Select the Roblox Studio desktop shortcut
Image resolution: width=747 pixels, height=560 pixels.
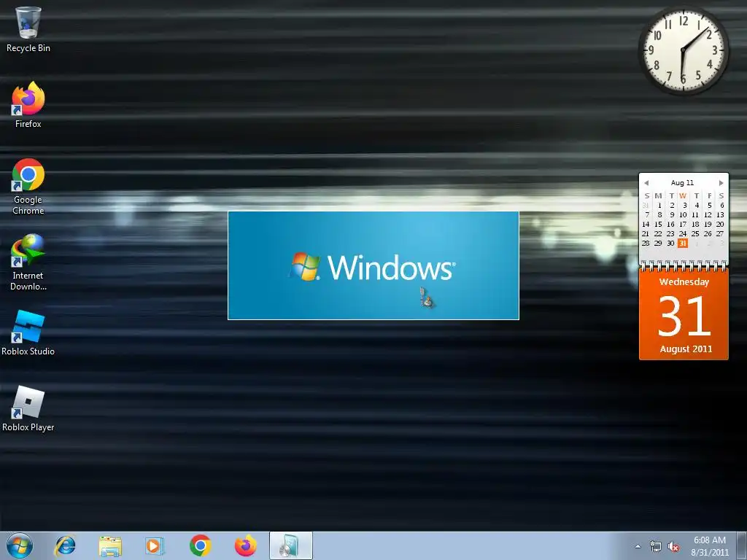(28, 332)
